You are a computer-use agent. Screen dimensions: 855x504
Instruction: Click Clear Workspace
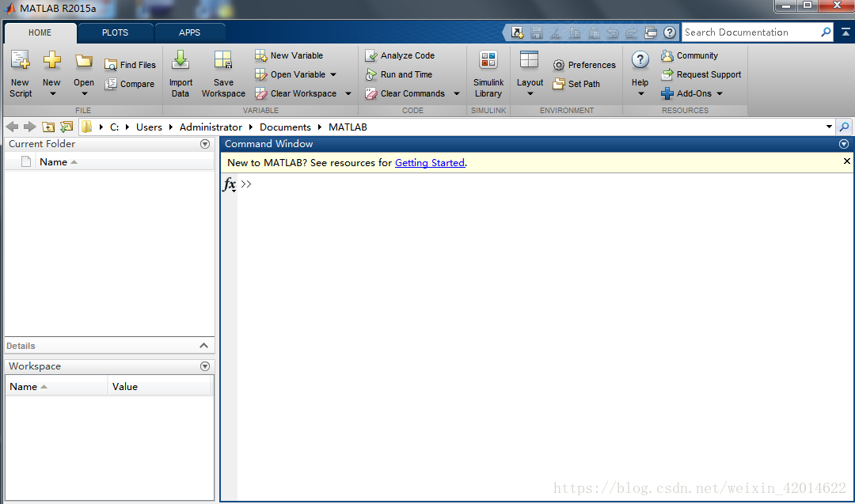click(295, 93)
